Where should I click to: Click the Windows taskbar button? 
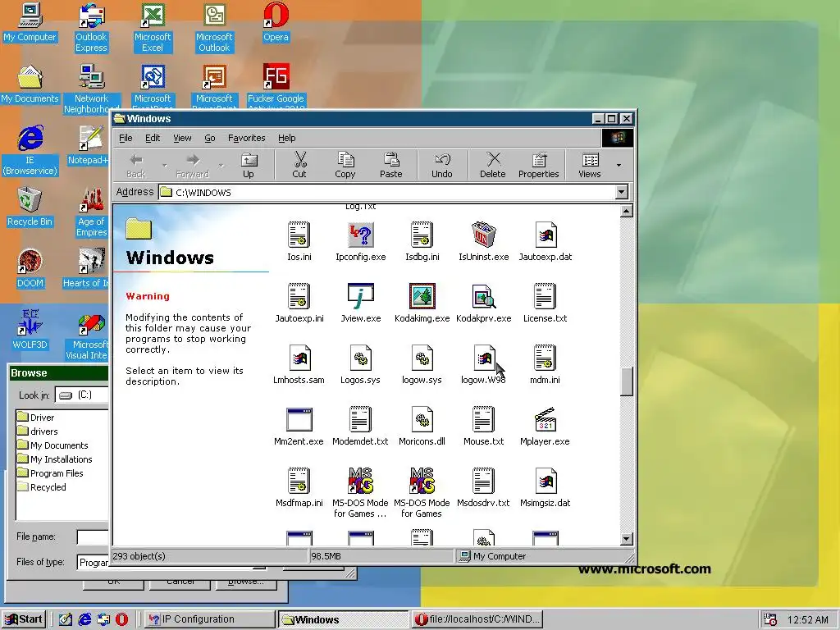click(x=343, y=619)
